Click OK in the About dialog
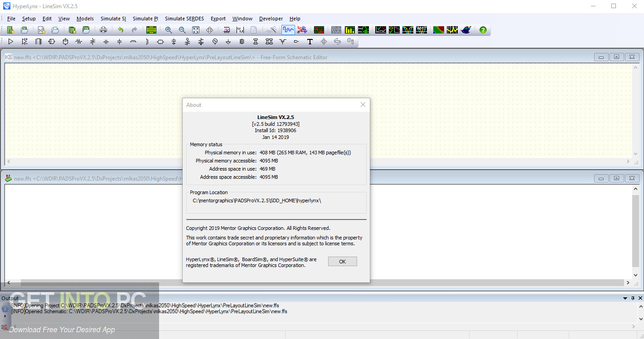 point(342,262)
